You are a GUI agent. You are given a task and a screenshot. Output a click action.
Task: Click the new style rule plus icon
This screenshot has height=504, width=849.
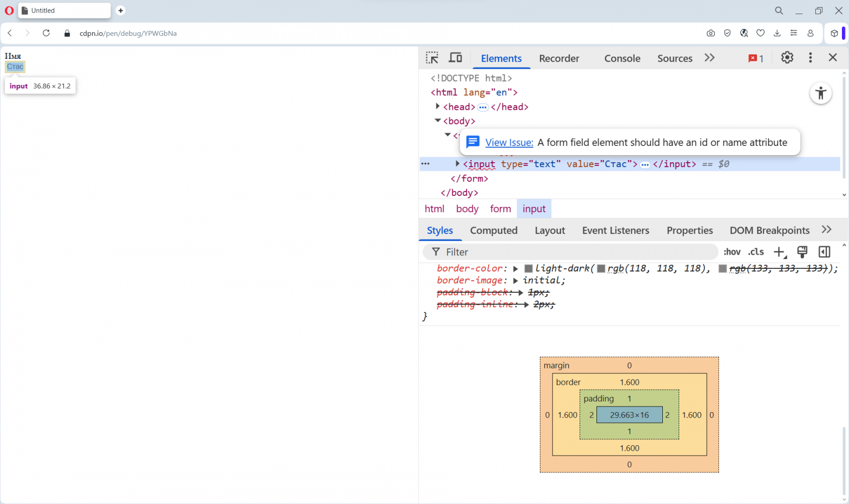coord(780,252)
